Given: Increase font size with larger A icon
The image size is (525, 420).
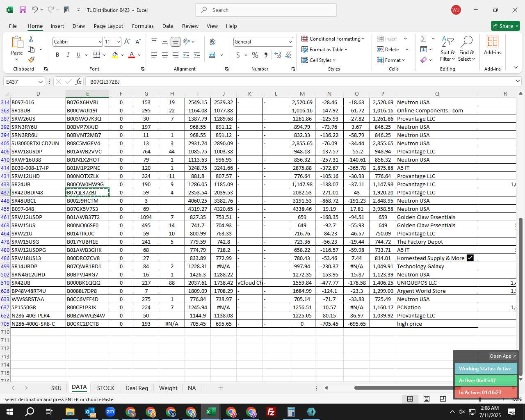Looking at the screenshot, I should [127, 41].
